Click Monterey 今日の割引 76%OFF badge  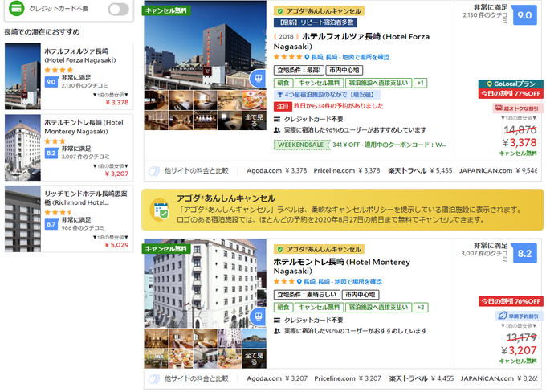(x=511, y=301)
